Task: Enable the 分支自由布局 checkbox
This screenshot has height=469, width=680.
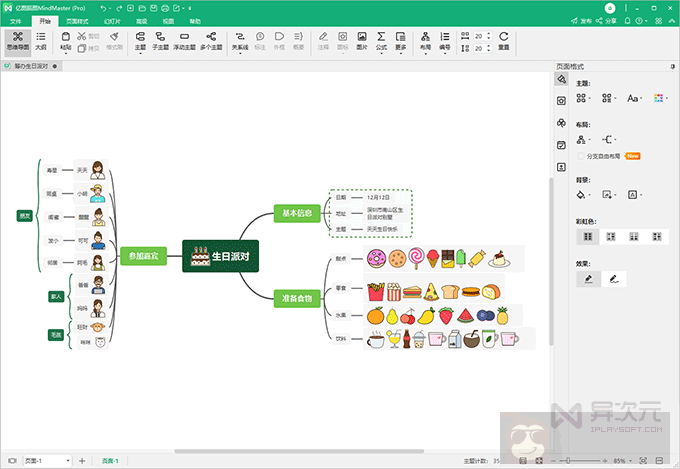Action: pyautogui.click(x=581, y=156)
